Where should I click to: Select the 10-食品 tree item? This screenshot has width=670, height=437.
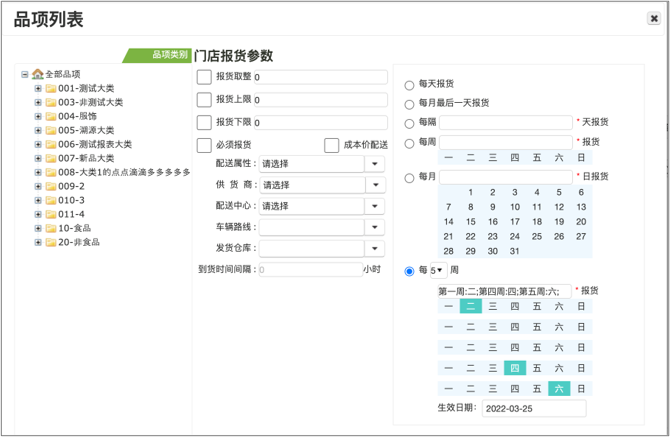(75, 228)
